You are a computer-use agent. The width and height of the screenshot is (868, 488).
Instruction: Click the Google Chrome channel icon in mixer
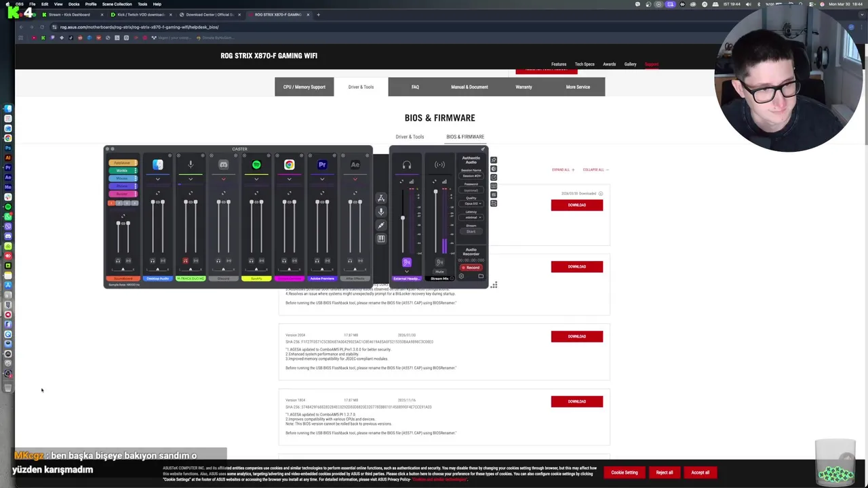coord(290,165)
